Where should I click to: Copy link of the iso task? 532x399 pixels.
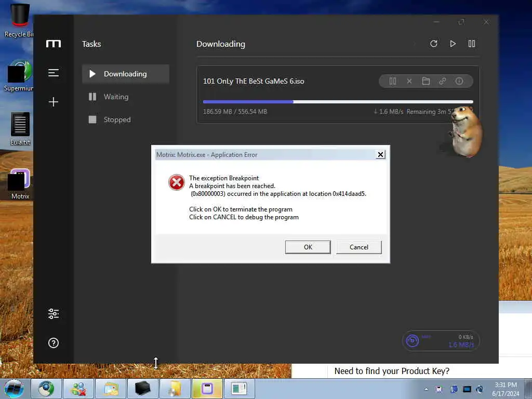click(443, 81)
